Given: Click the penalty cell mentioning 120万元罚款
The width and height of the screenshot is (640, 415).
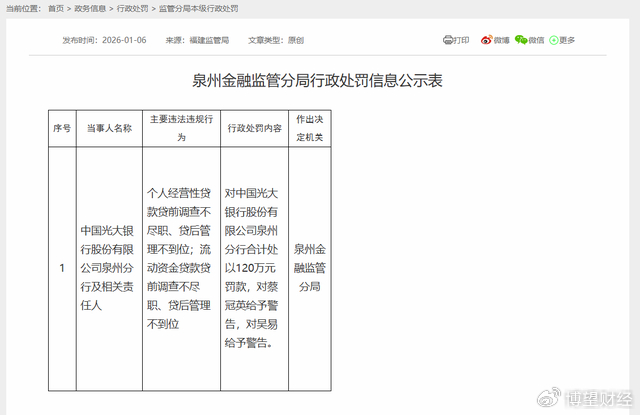Looking at the screenshot, I should [255, 268].
